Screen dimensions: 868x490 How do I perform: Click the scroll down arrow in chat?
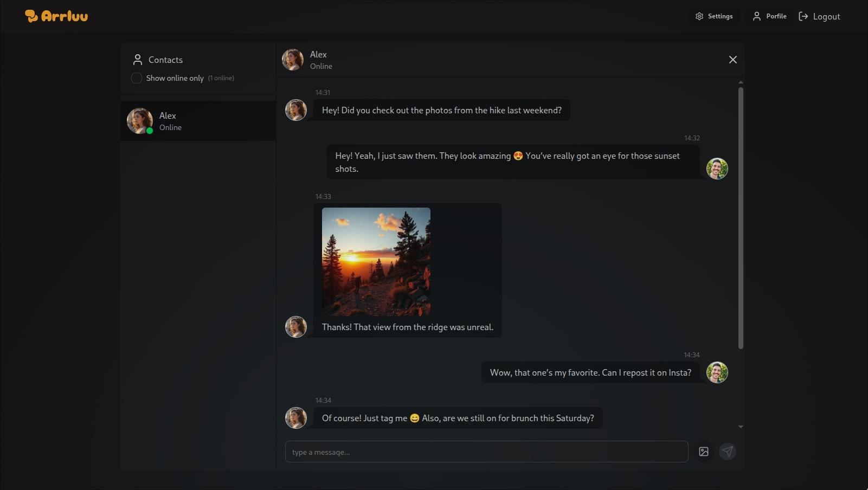[x=741, y=427]
